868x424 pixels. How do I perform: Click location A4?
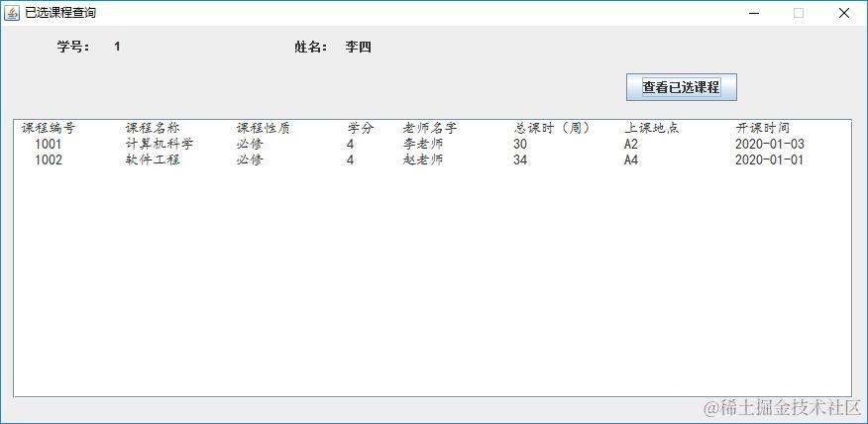tap(631, 160)
